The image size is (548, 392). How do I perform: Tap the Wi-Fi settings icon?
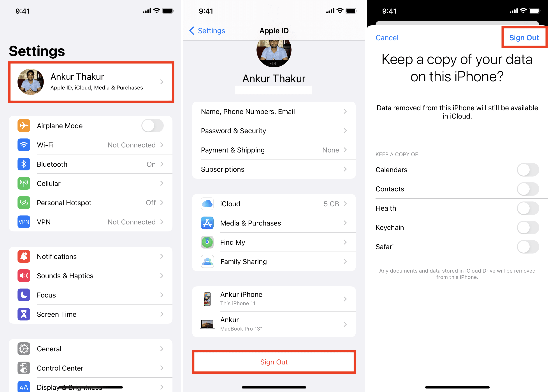23,145
